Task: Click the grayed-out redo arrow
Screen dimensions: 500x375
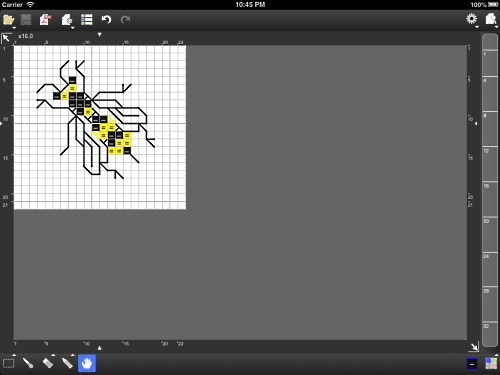Action: [125, 20]
